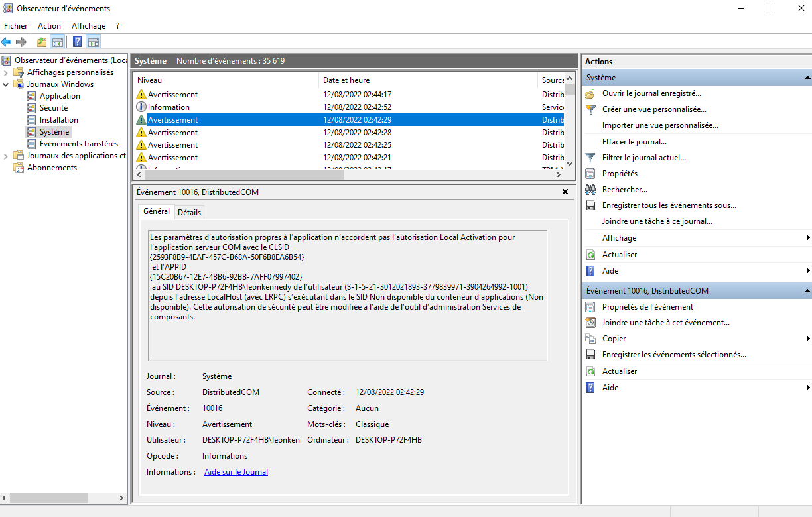The width and height of the screenshot is (812, 517).
Task: Click the Aide icon under Système actions
Action: click(590, 271)
